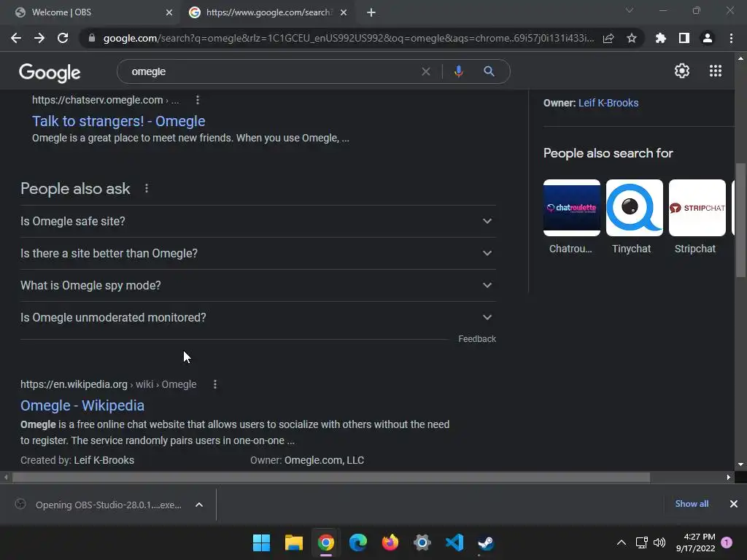This screenshot has height=560, width=747.
Task: Open Microsoft Edge from the taskbar
Action: tap(357, 542)
